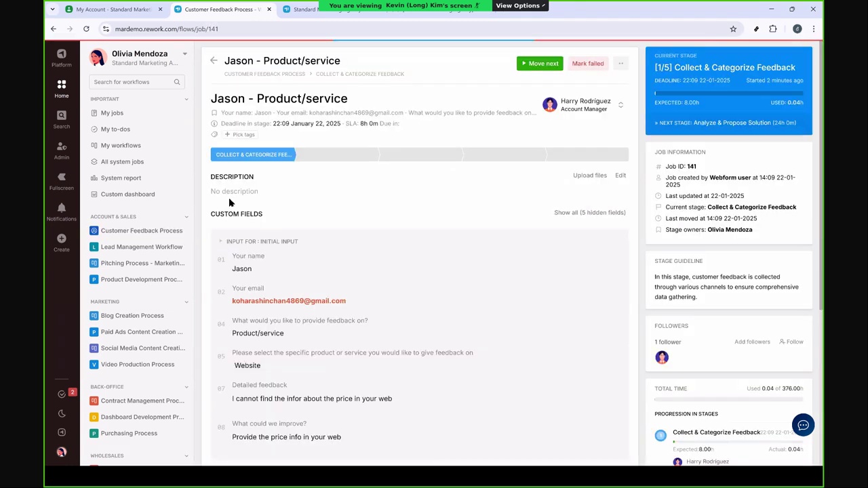This screenshot has width=868, height=488.
Task: Click Purchasing Process P icon
Action: click(94, 433)
